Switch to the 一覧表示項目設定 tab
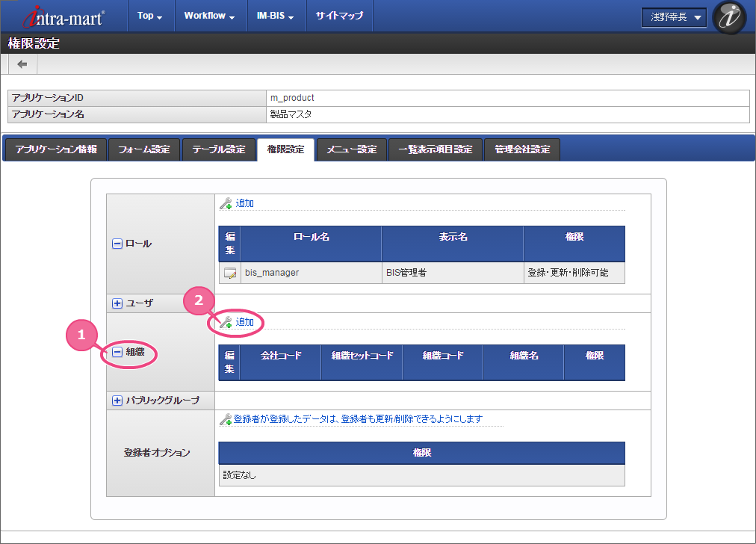 (x=435, y=149)
